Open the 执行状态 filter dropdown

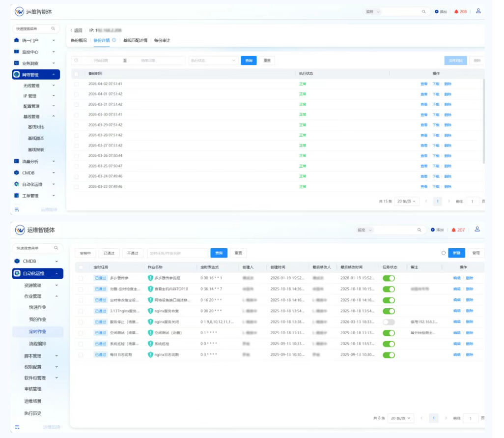click(213, 60)
